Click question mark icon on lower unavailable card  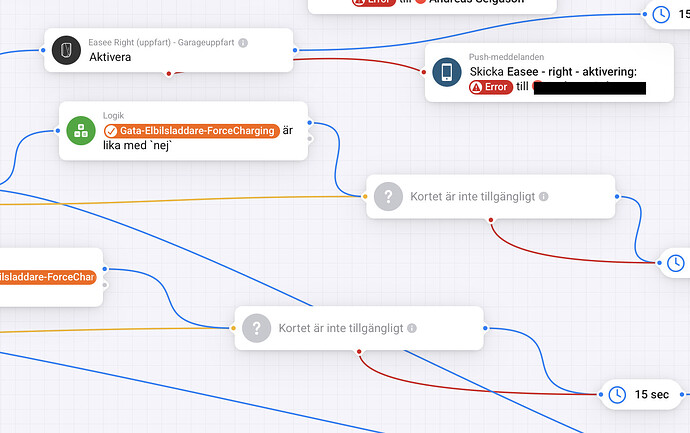point(257,328)
